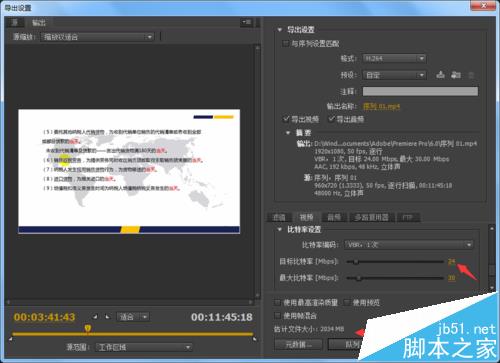Click the yellow playhead marker on timeline
Image resolution: width=500 pixels, height=363 pixels.
[x=87, y=328]
